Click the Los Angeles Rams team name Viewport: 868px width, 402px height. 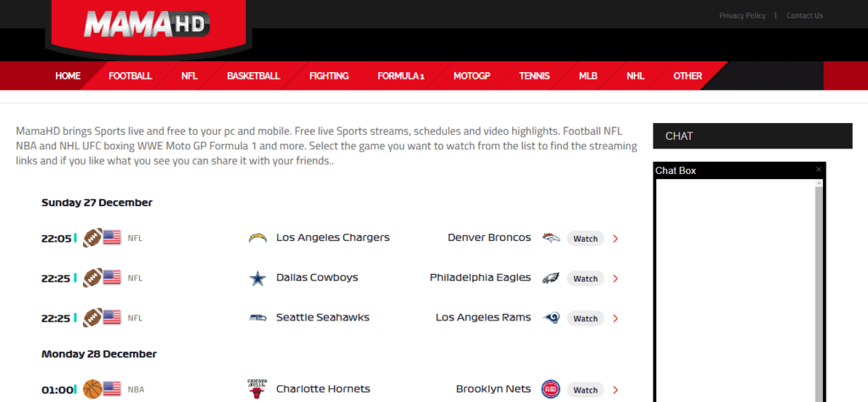tap(483, 317)
